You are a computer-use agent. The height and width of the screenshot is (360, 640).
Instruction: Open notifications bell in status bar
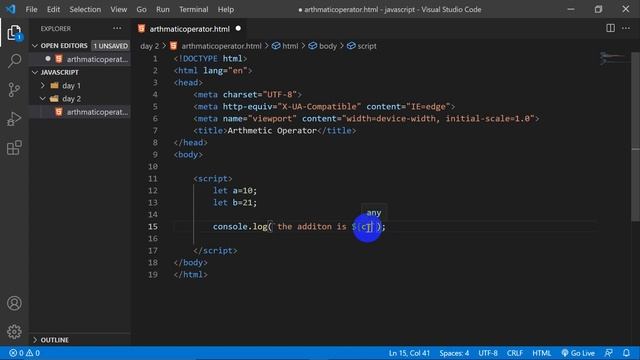[626, 353]
